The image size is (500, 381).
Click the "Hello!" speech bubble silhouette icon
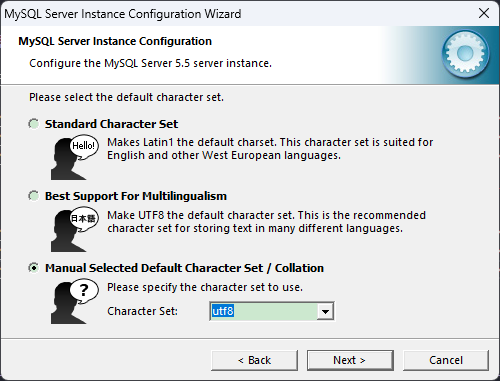point(75,157)
